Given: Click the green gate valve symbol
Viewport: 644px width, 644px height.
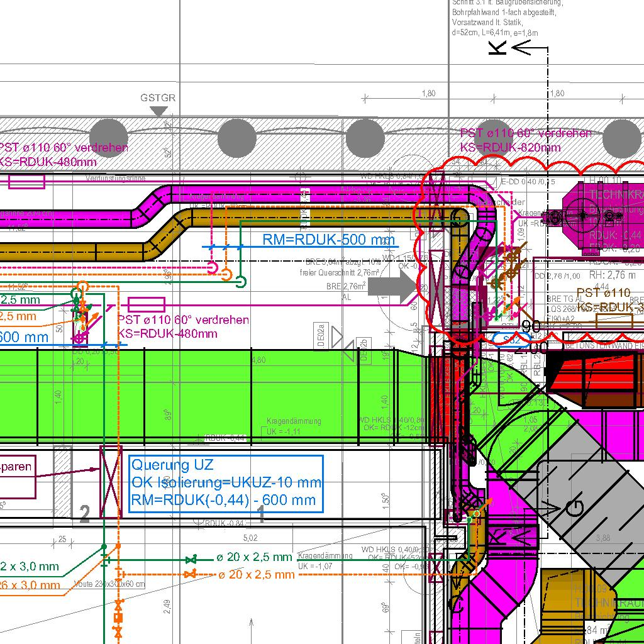Looking at the screenshot, I should [191, 560].
